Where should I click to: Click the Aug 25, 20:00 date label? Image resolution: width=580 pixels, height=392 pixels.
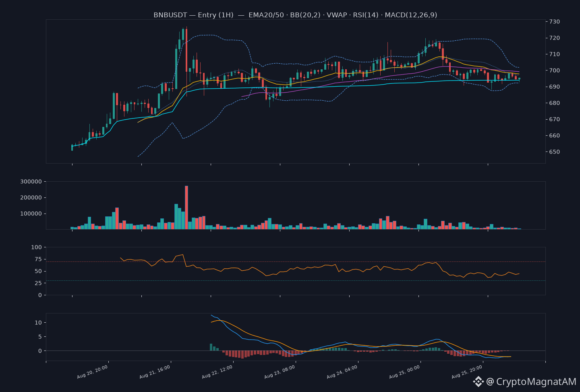467,372
